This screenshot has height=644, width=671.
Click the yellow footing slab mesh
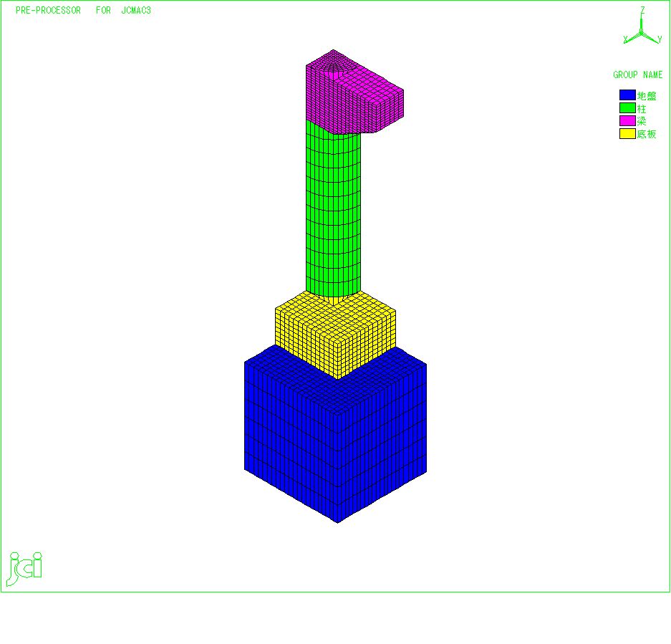[x=335, y=335]
